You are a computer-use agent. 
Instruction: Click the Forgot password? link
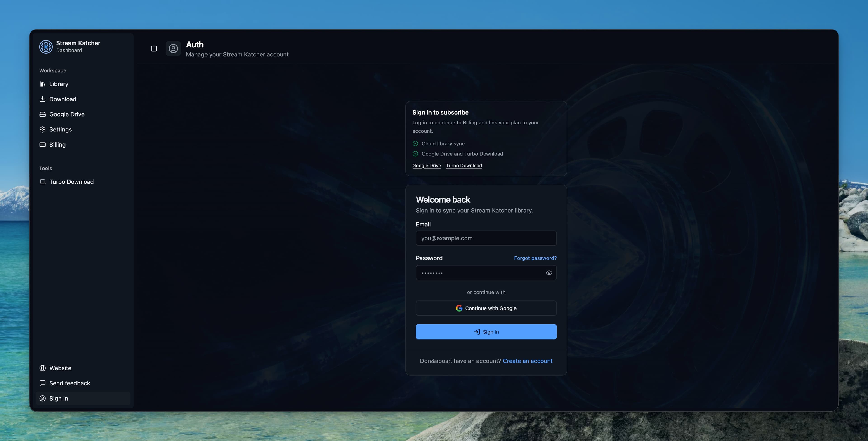(535, 258)
